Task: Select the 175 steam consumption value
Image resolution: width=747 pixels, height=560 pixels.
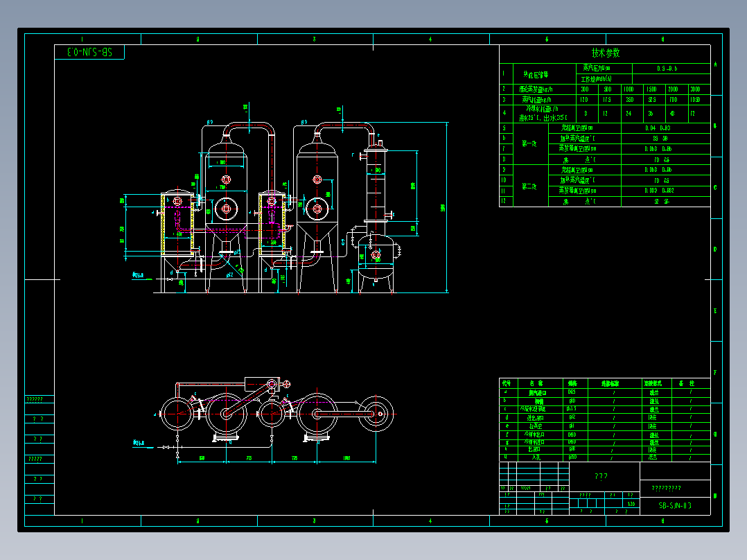Action: tap(606, 100)
